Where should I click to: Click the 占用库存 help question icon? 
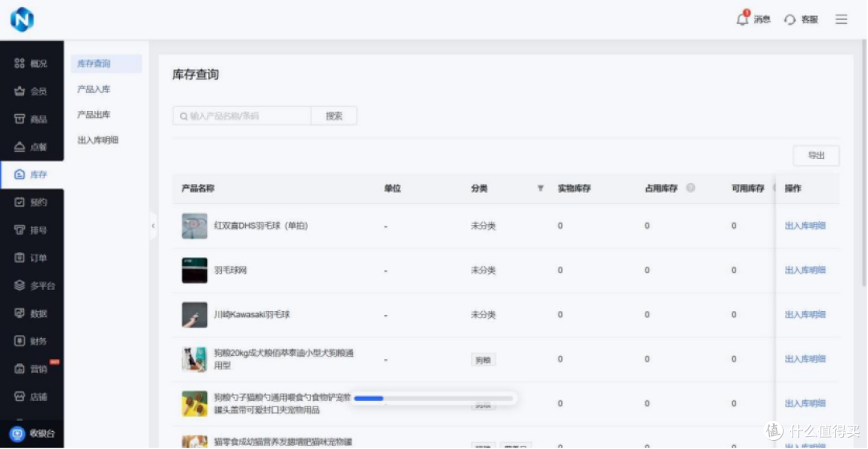[690, 188]
